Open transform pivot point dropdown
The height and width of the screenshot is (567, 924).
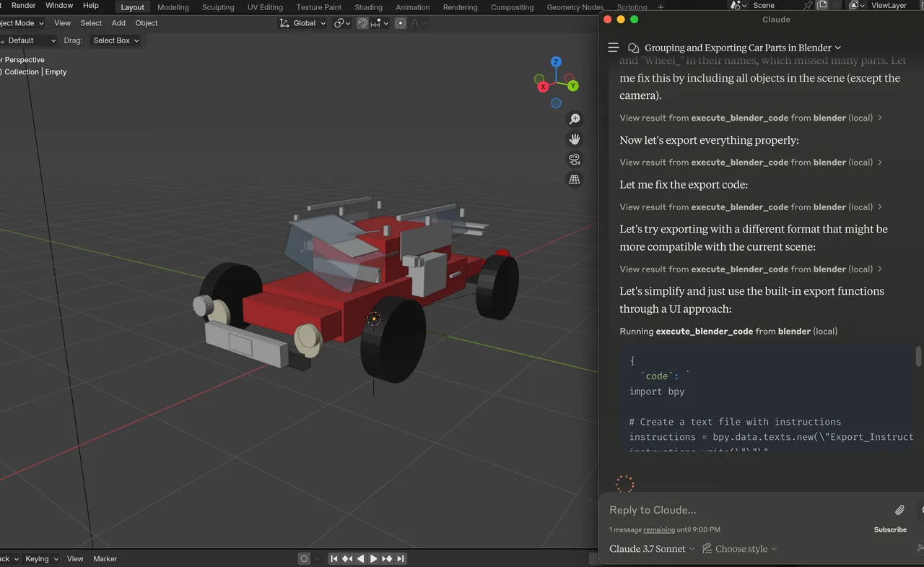point(342,23)
